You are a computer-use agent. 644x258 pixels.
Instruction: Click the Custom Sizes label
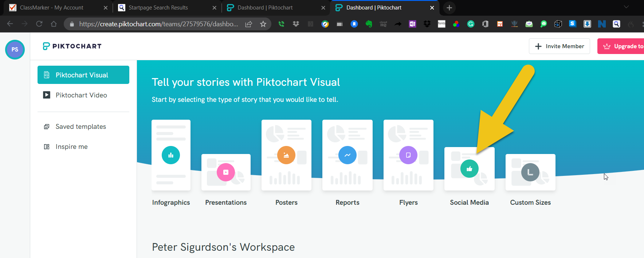530,203
